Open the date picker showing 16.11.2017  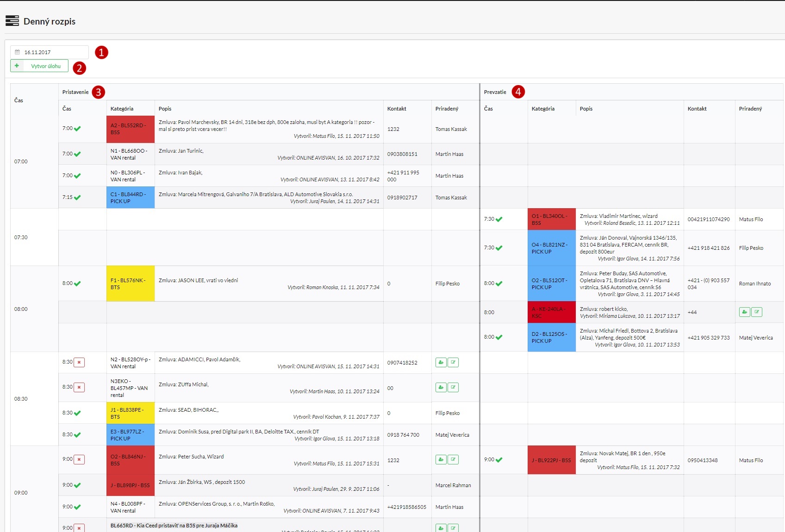point(50,52)
